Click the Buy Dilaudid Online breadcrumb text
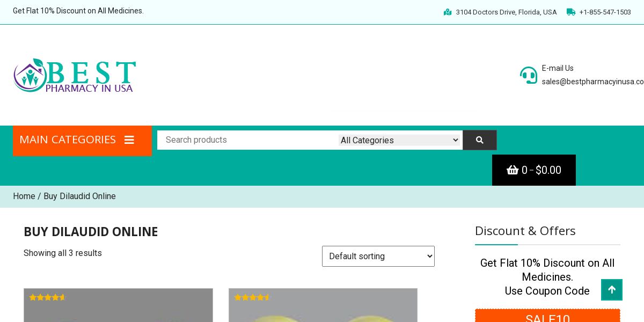This screenshot has width=644, height=322. pyautogui.click(x=79, y=196)
